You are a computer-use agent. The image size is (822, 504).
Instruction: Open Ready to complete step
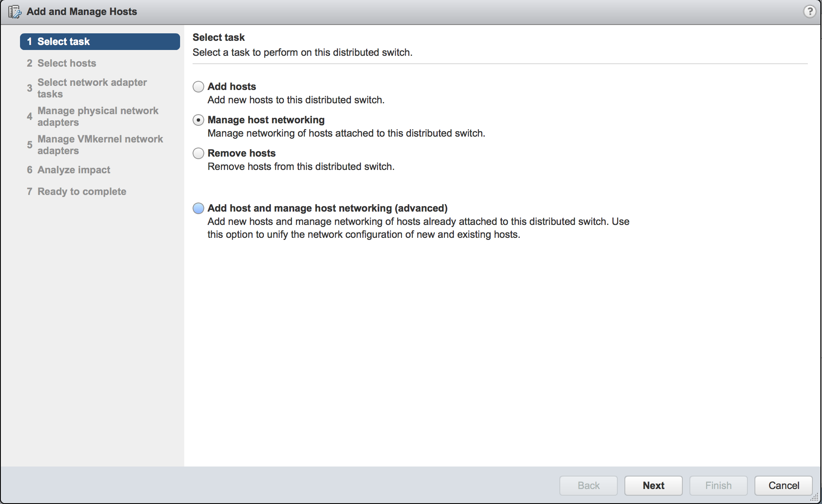(x=76, y=192)
